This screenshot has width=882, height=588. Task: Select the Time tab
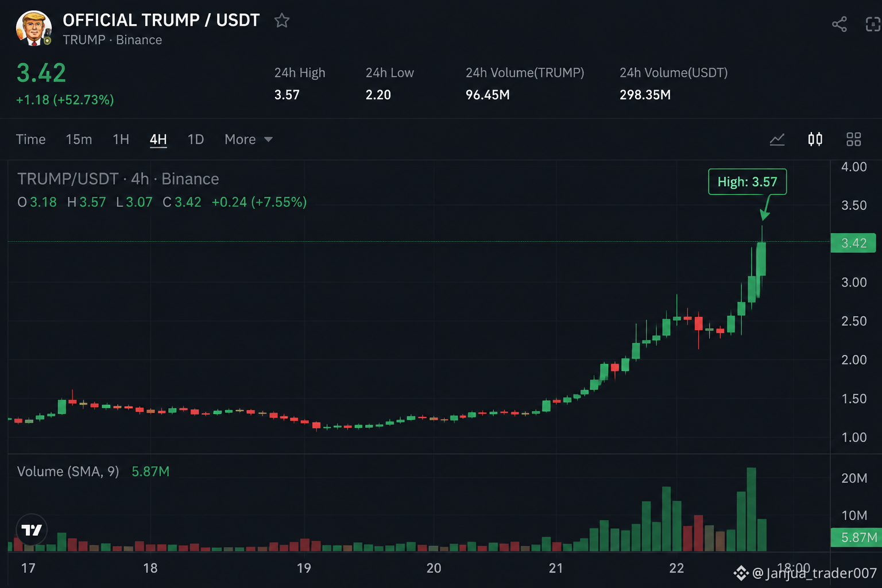tap(31, 140)
